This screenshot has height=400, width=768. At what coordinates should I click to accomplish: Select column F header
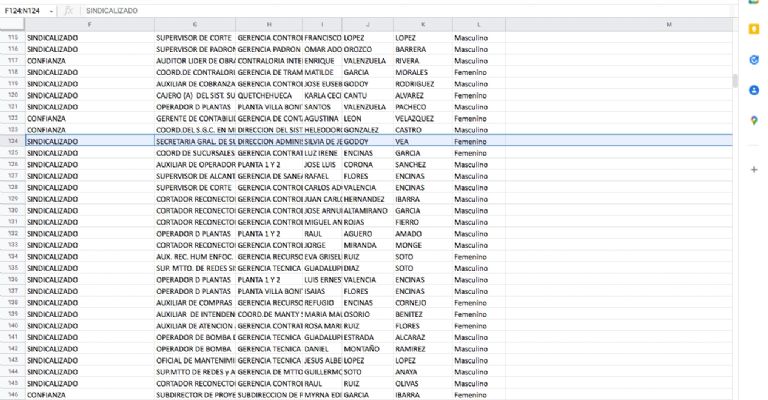coord(89,24)
